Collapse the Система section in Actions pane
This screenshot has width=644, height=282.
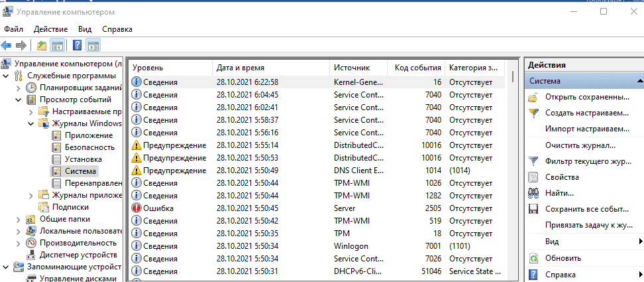pyautogui.click(x=639, y=81)
